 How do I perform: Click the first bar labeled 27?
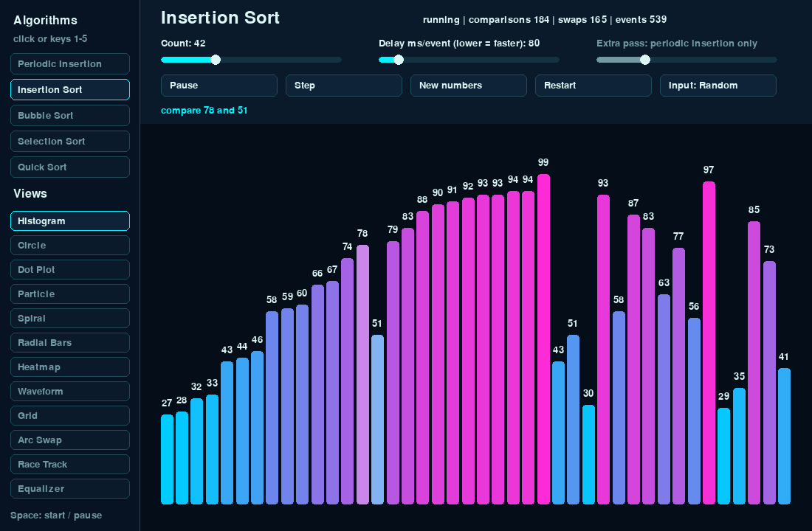(x=167, y=459)
